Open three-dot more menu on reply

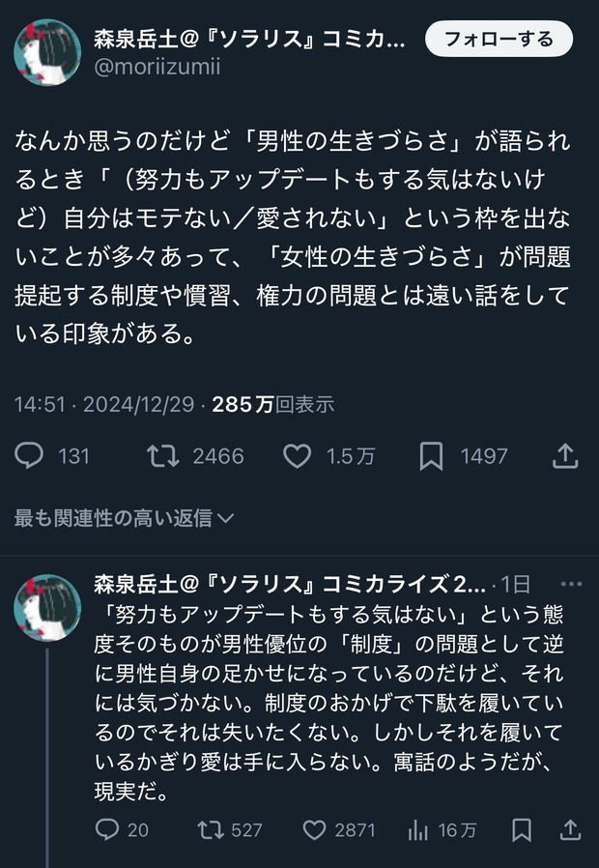(572, 584)
